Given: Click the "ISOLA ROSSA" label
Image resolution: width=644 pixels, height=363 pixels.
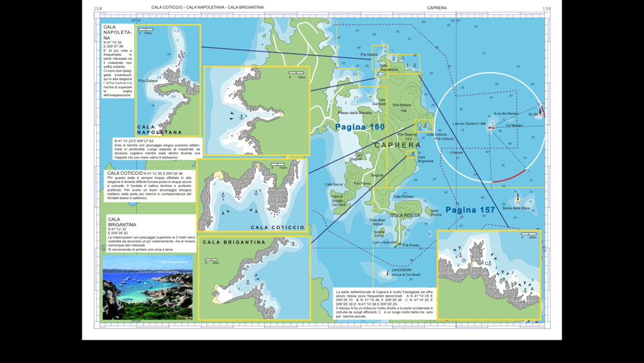Looking at the screenshot, I should 405,215.
